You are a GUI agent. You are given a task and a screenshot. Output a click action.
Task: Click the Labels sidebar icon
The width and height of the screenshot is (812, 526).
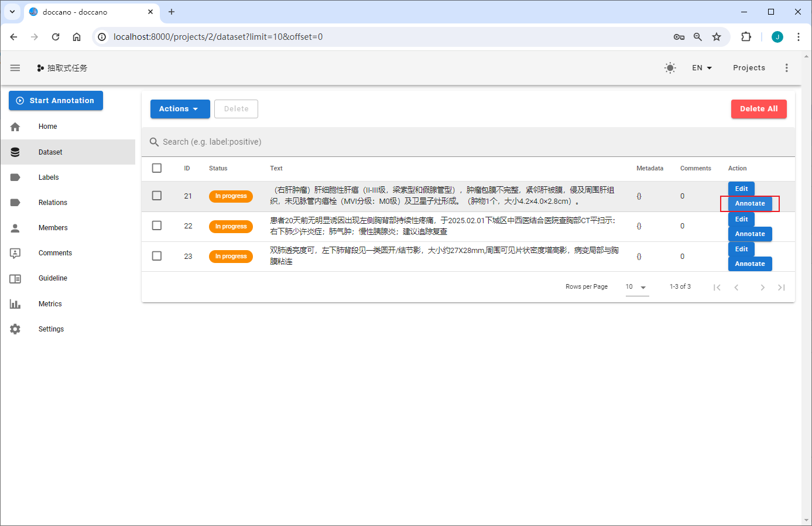coord(15,177)
